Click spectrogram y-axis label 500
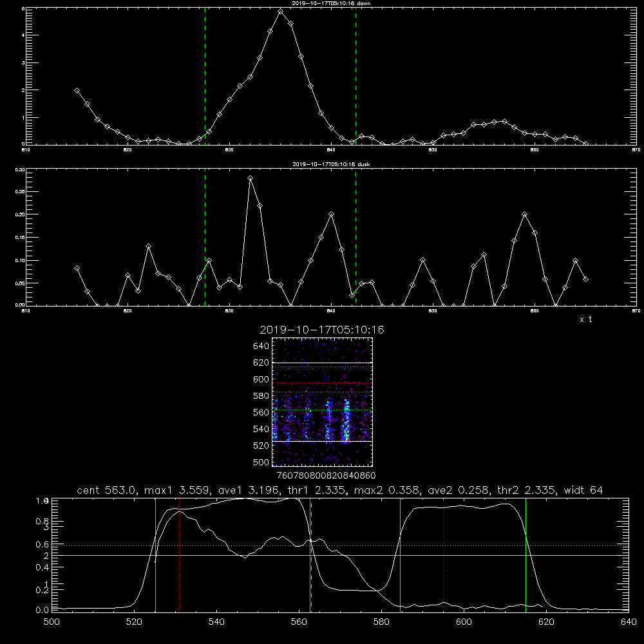644x644 pixels. 261,462
